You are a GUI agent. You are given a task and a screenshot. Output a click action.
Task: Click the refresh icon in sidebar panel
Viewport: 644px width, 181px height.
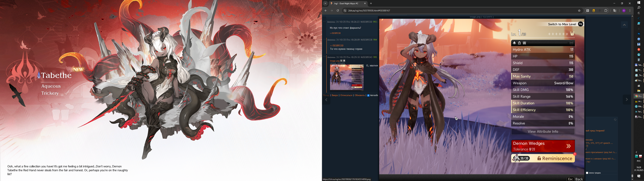(615, 120)
